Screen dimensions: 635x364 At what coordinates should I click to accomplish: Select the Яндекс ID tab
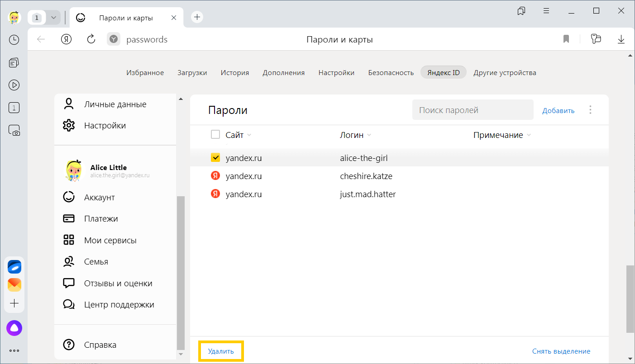click(444, 72)
